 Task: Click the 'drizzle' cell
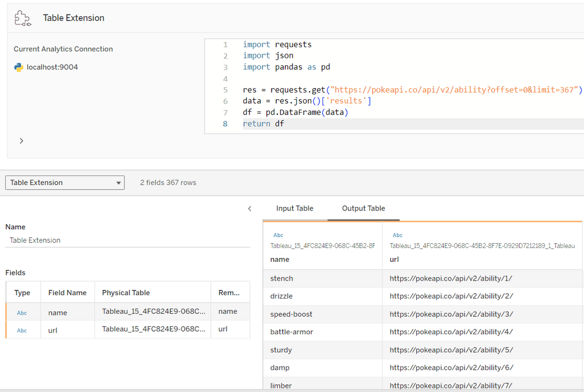322,296
